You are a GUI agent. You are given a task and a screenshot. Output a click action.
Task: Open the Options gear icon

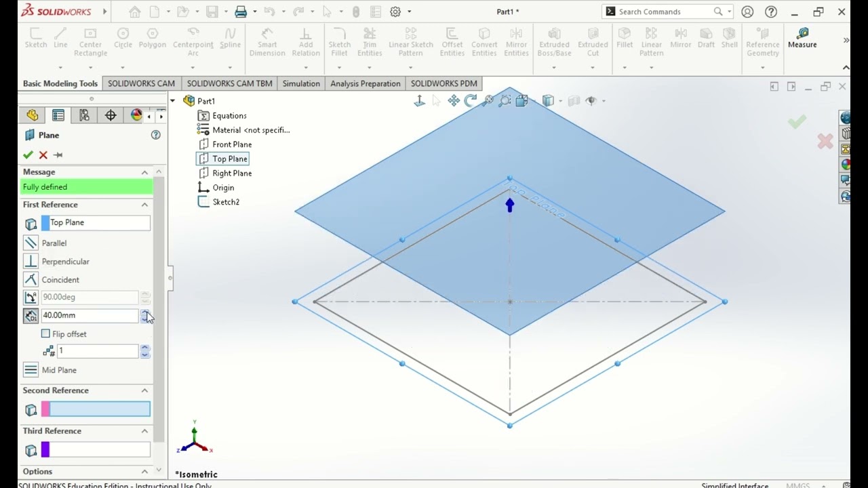(395, 12)
